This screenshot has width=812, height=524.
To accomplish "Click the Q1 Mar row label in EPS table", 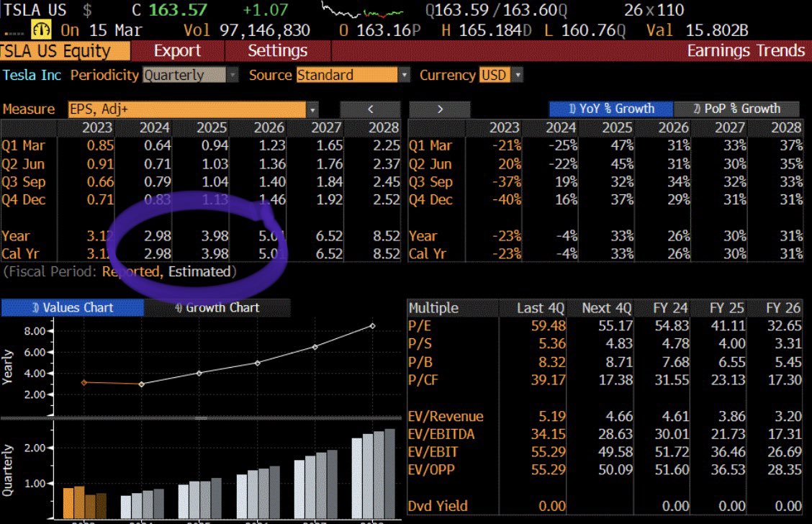I will click(23, 145).
